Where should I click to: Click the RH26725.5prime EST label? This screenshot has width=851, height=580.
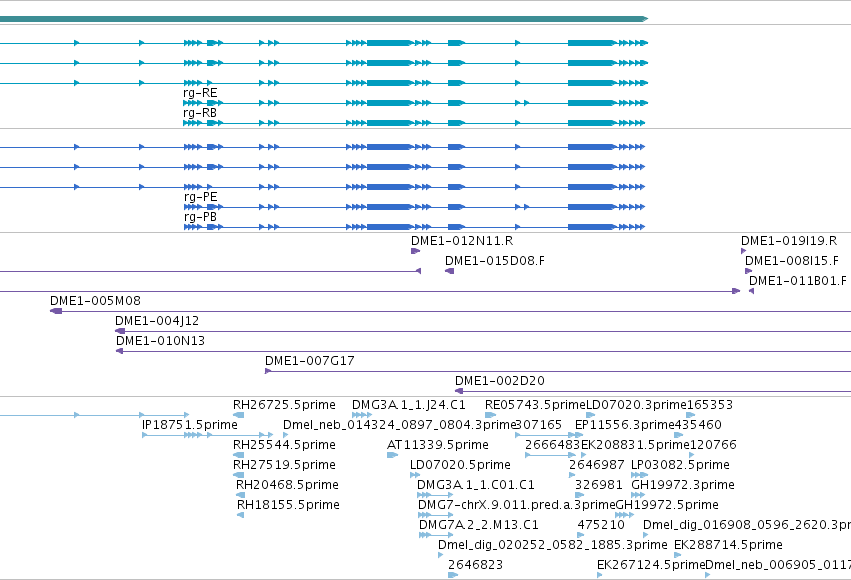click(x=284, y=405)
